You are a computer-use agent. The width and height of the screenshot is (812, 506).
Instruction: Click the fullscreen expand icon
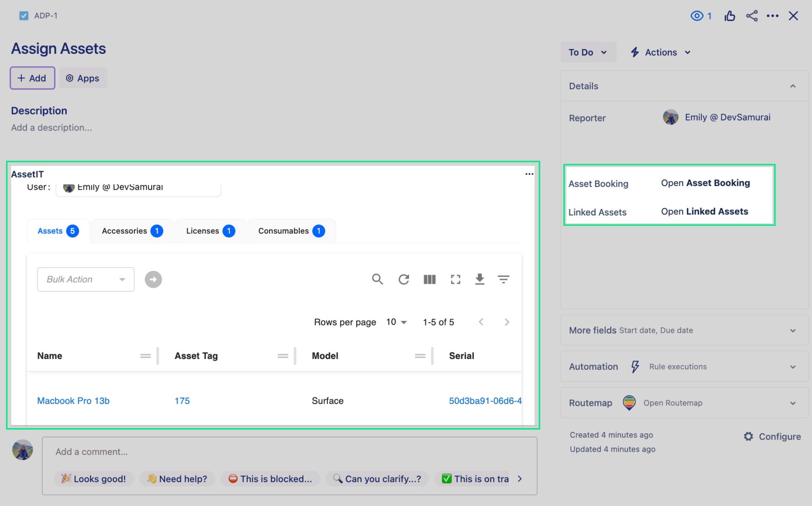pos(455,279)
